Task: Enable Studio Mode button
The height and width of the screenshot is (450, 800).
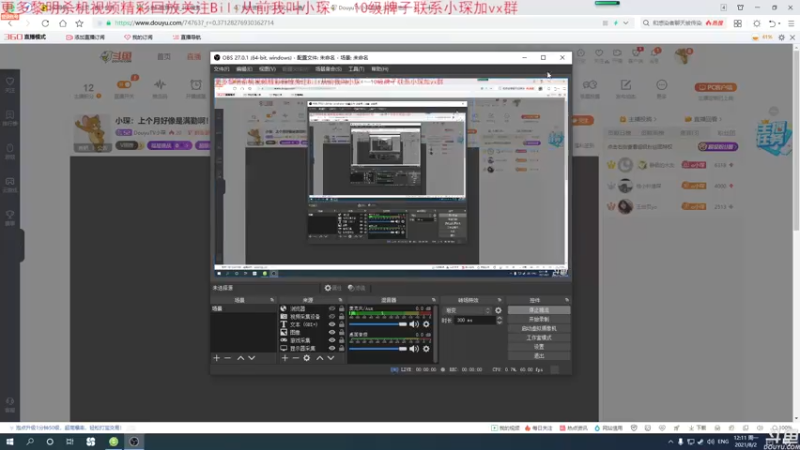Action: tap(539, 337)
